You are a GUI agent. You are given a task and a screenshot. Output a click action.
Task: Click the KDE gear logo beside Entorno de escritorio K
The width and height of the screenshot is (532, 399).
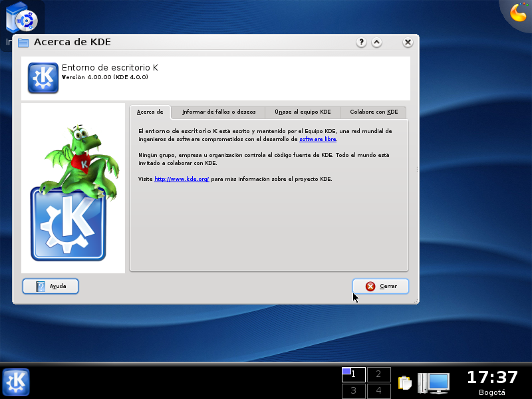pyautogui.click(x=43, y=78)
